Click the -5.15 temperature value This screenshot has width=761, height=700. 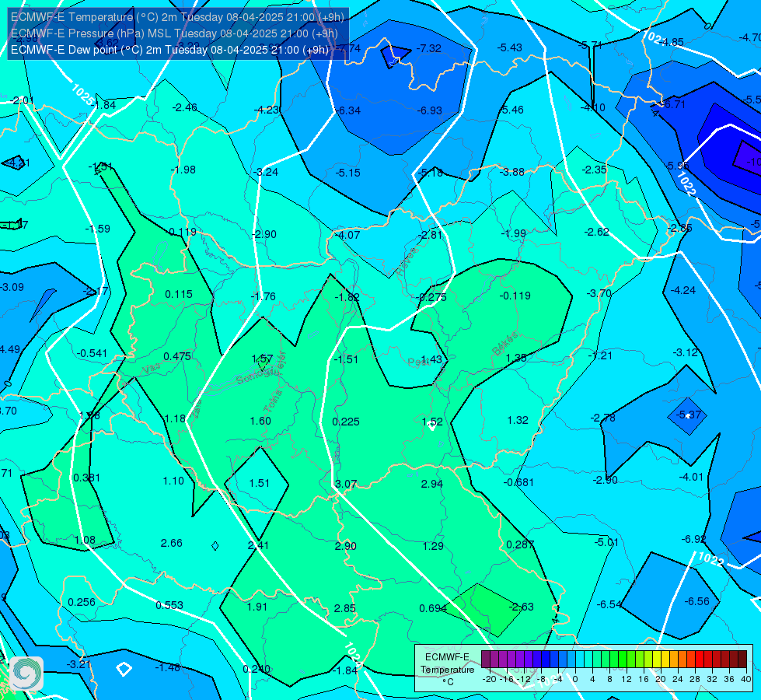point(348,173)
